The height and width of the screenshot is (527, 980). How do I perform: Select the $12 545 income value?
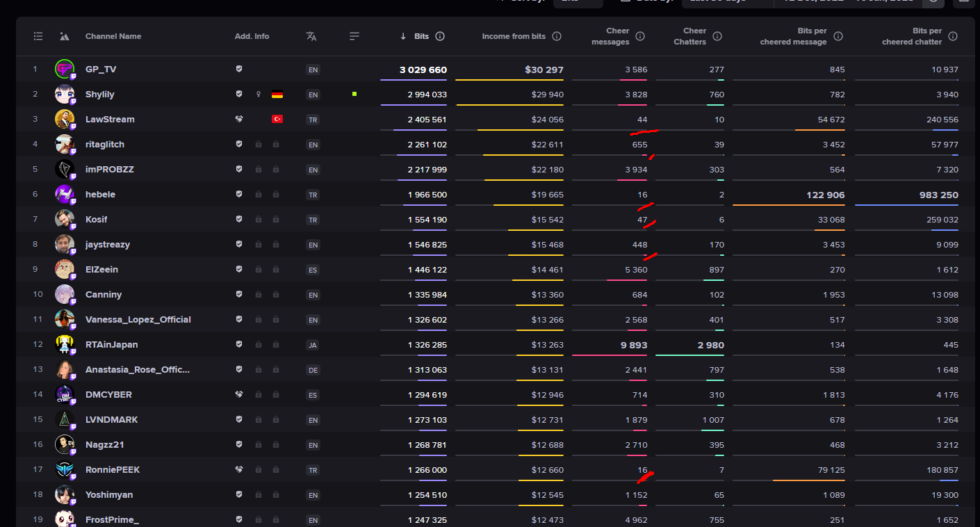[548, 495]
